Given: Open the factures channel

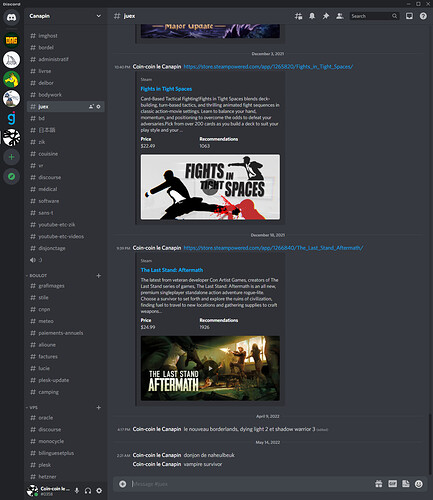Looking at the screenshot, I should pyautogui.click(x=65, y=357).
